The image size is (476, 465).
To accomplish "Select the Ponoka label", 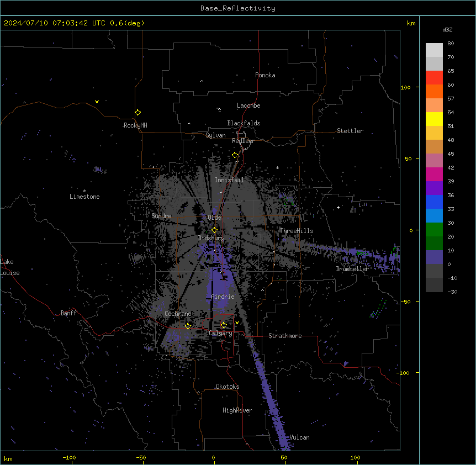I will (265, 75).
